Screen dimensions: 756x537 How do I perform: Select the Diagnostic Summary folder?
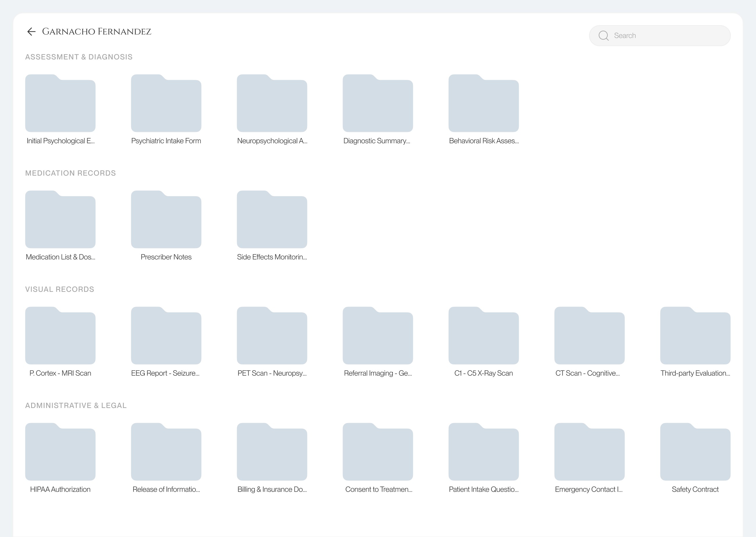click(378, 104)
